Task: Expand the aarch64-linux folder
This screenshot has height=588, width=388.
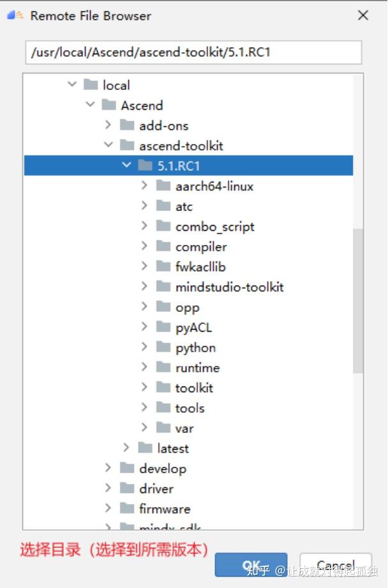Action: coord(145,186)
